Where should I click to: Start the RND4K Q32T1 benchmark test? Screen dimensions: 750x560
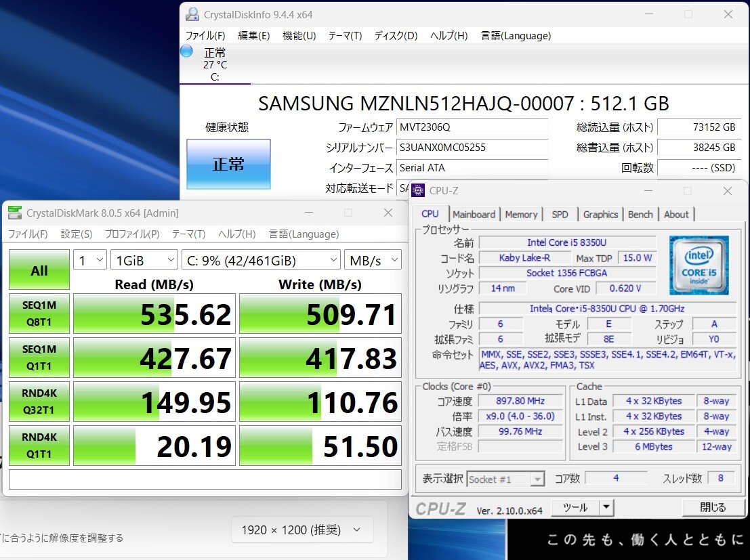coord(39,402)
